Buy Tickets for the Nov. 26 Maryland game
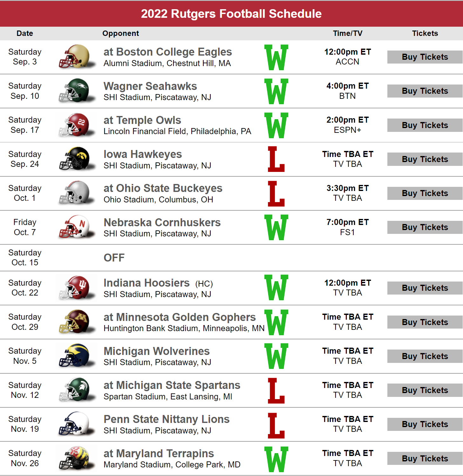This screenshot has width=463, height=476. click(x=425, y=459)
